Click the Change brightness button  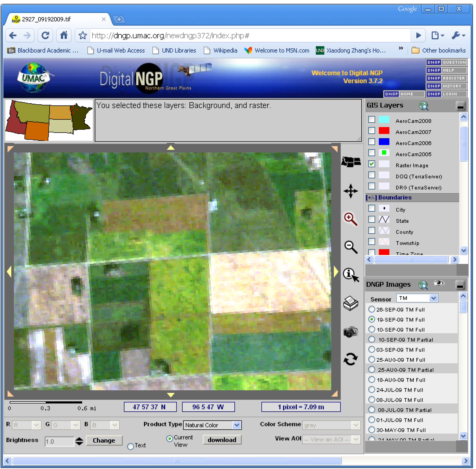pos(104,441)
